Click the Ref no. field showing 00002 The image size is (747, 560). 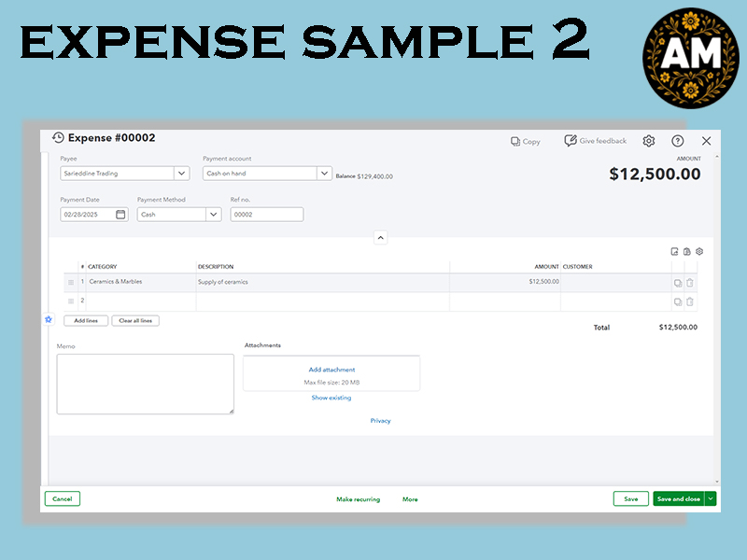tap(267, 215)
